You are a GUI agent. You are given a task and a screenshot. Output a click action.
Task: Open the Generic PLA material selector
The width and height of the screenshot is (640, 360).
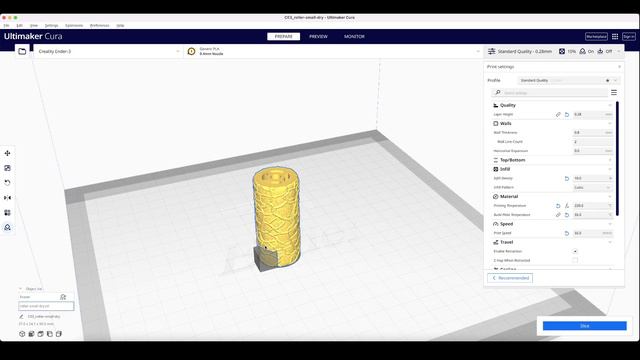pyautogui.click(x=333, y=51)
